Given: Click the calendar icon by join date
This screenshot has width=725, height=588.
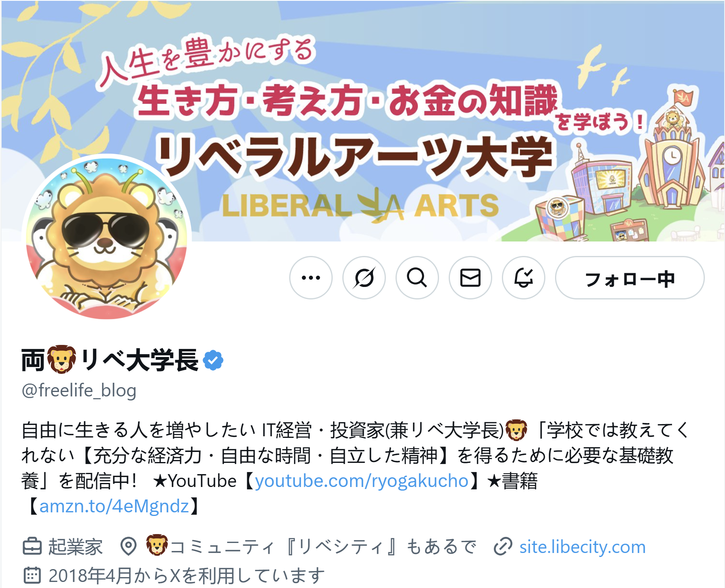Looking at the screenshot, I should tap(32, 575).
